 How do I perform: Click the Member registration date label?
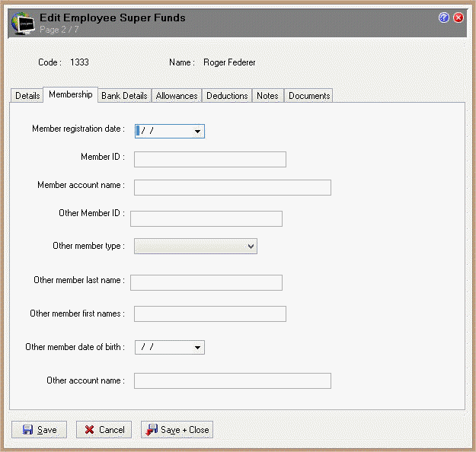pos(78,129)
